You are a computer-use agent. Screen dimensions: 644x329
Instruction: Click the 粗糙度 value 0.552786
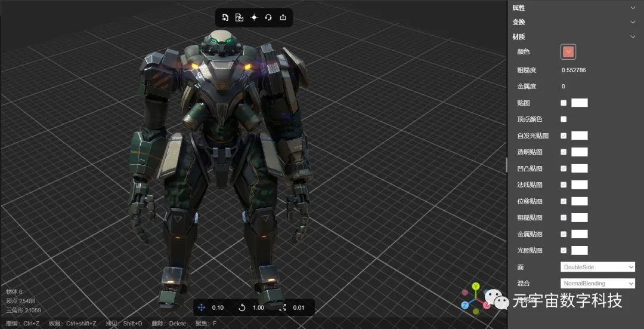pos(574,70)
